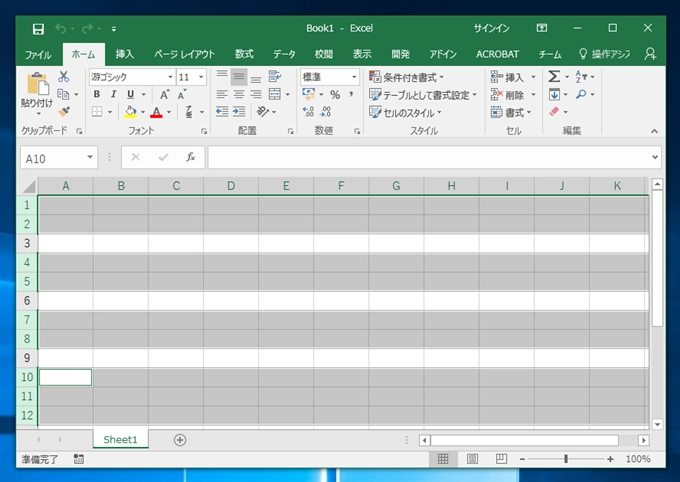
Task: Open the font size dropdown showing 11
Action: pos(201,77)
